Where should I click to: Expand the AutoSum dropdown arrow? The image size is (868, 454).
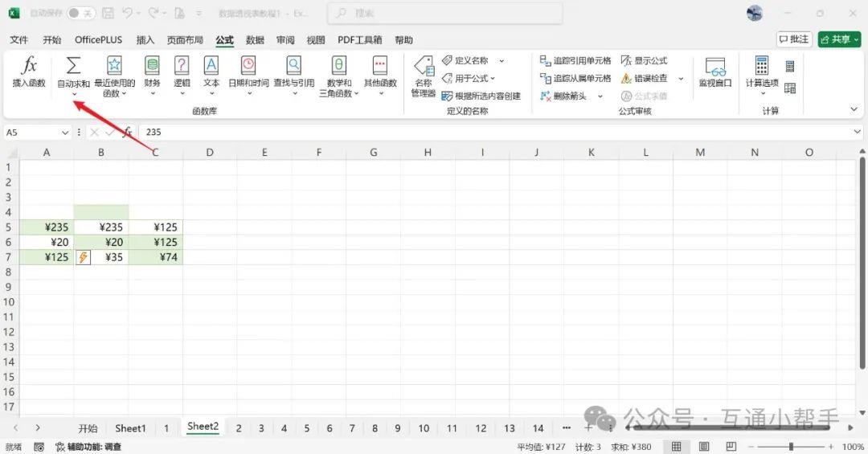point(73,94)
